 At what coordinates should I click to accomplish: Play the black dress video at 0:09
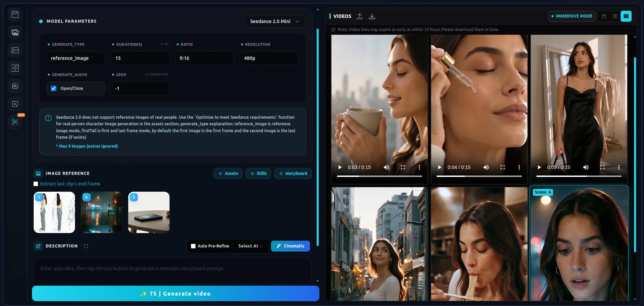click(539, 167)
